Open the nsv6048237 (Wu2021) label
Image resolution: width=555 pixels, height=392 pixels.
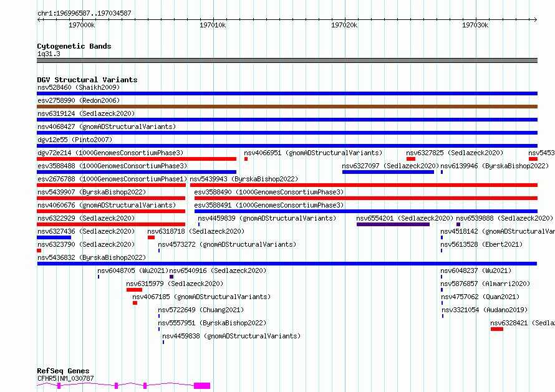476,270
